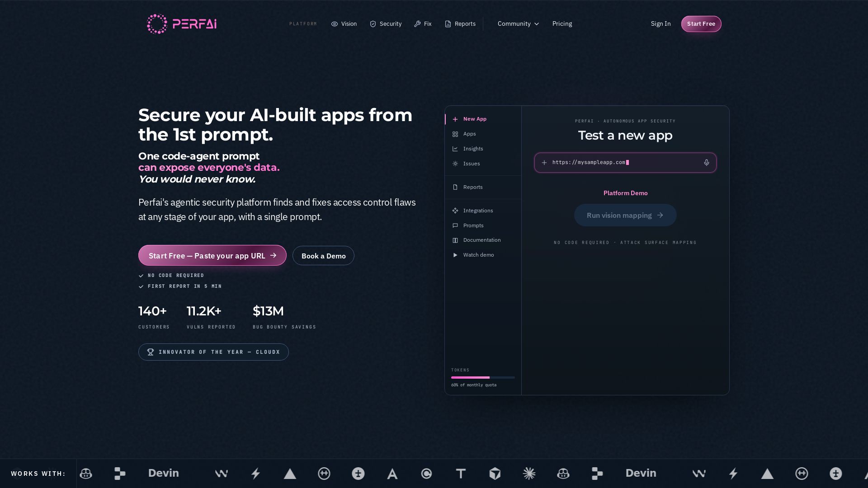Image resolution: width=868 pixels, height=488 pixels.
Task: Click the Innovator of the Year — CloudX badge
Action: [x=213, y=352]
